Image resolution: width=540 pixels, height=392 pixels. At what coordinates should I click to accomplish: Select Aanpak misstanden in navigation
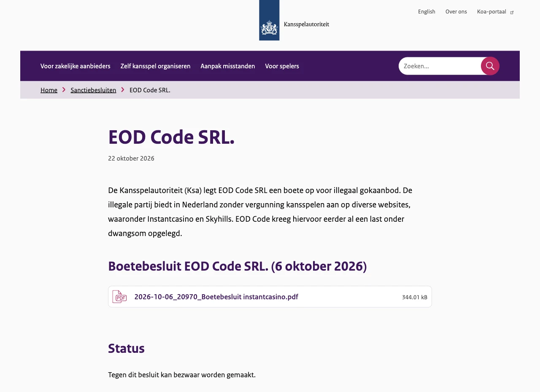click(228, 66)
